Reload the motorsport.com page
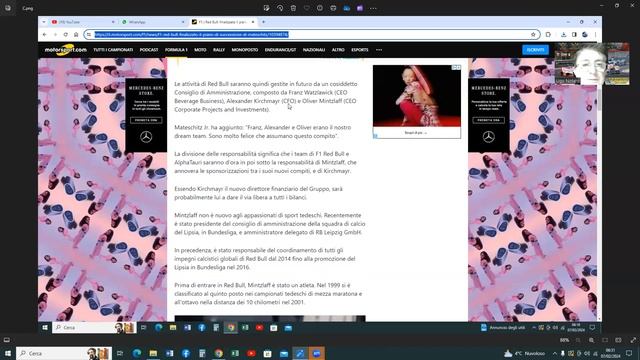 pyautogui.click(x=65, y=35)
